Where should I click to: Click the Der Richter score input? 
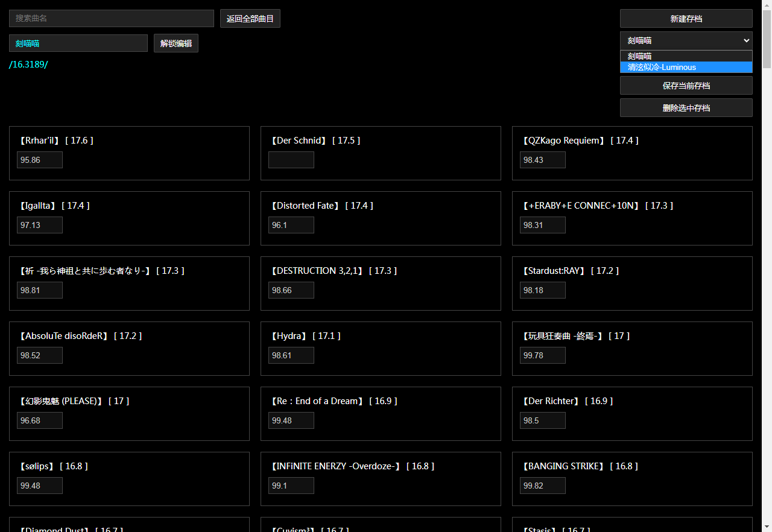(x=543, y=420)
